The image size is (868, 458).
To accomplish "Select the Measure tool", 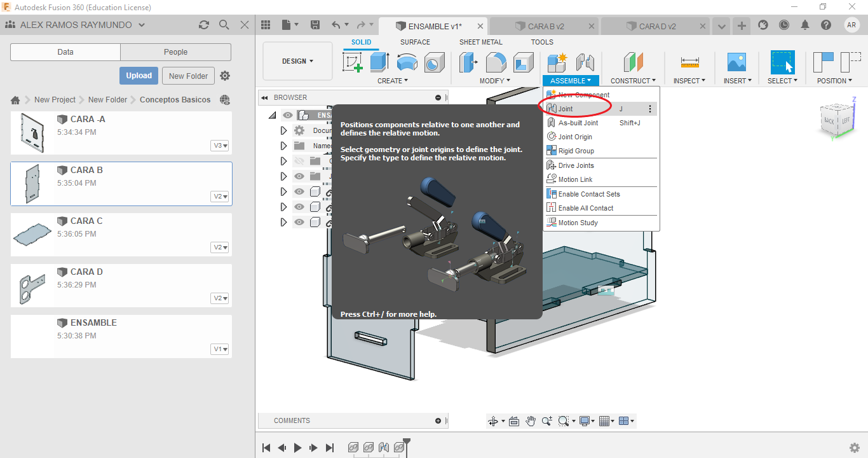I will [689, 62].
